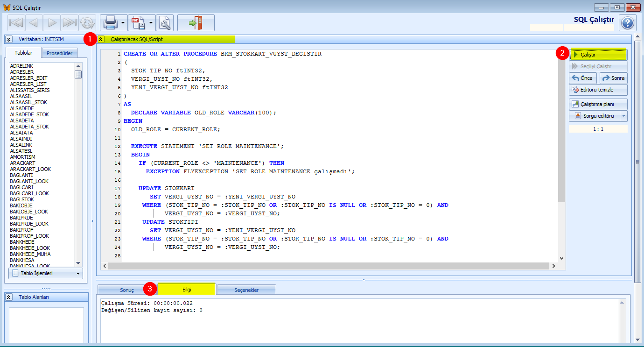Open the Bilgi tab
The height and width of the screenshot is (347, 644).
point(187,290)
